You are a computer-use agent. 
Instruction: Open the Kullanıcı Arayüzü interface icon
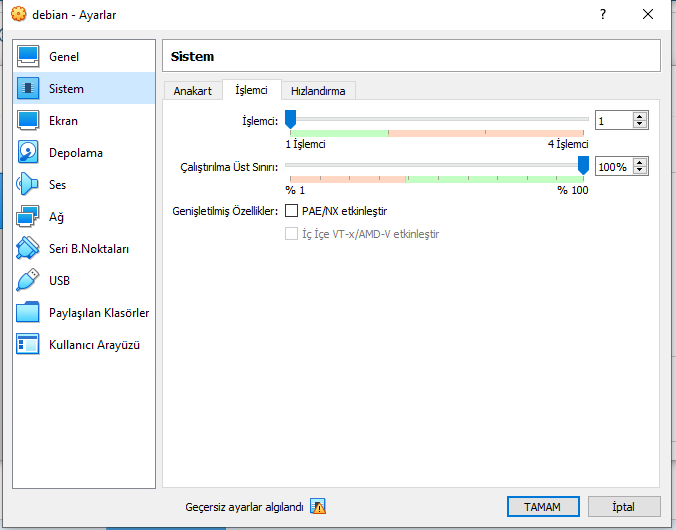(28, 344)
